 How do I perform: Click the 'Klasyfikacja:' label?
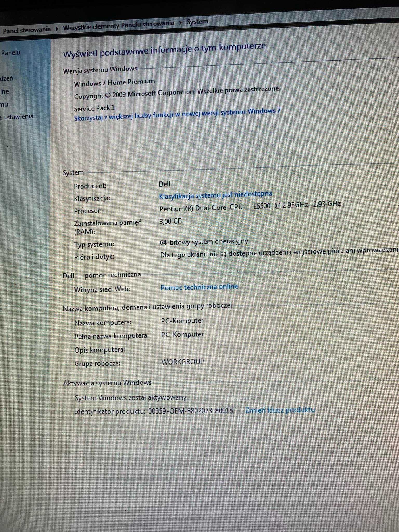click(92, 198)
